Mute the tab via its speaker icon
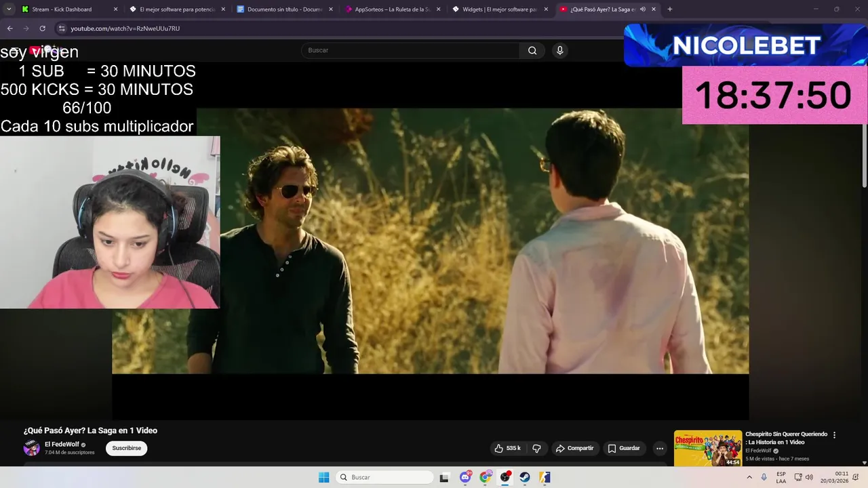Viewport: 868px width, 488px height. click(x=643, y=9)
